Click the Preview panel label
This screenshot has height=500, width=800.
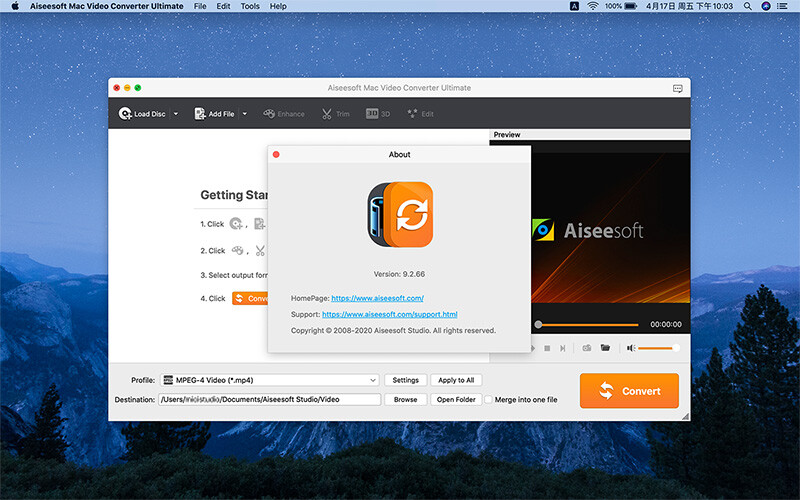[x=507, y=135]
